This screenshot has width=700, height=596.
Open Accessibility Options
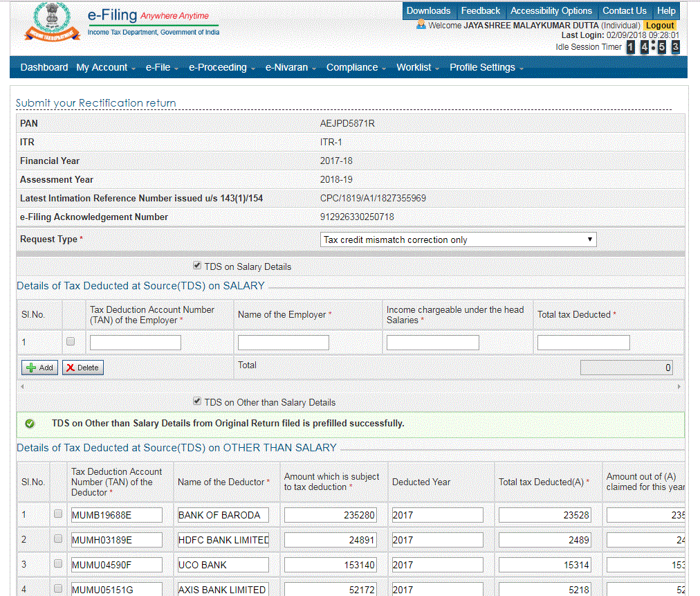(x=551, y=10)
